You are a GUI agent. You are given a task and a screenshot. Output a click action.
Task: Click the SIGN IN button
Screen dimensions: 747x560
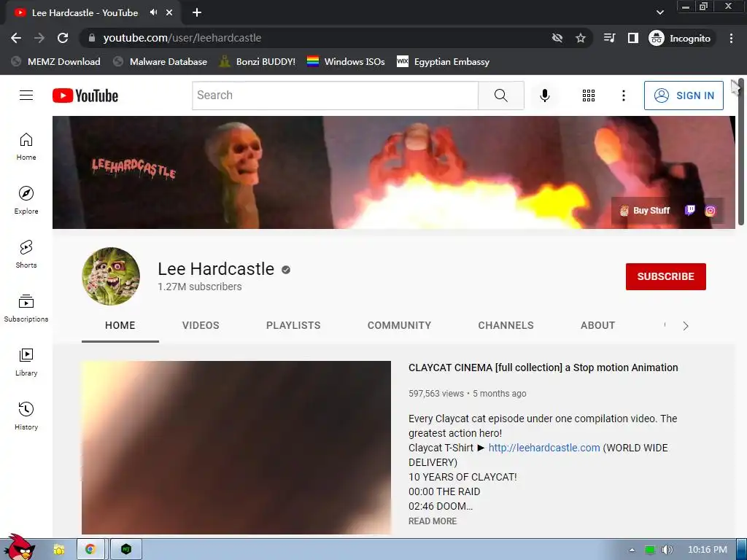click(x=684, y=96)
